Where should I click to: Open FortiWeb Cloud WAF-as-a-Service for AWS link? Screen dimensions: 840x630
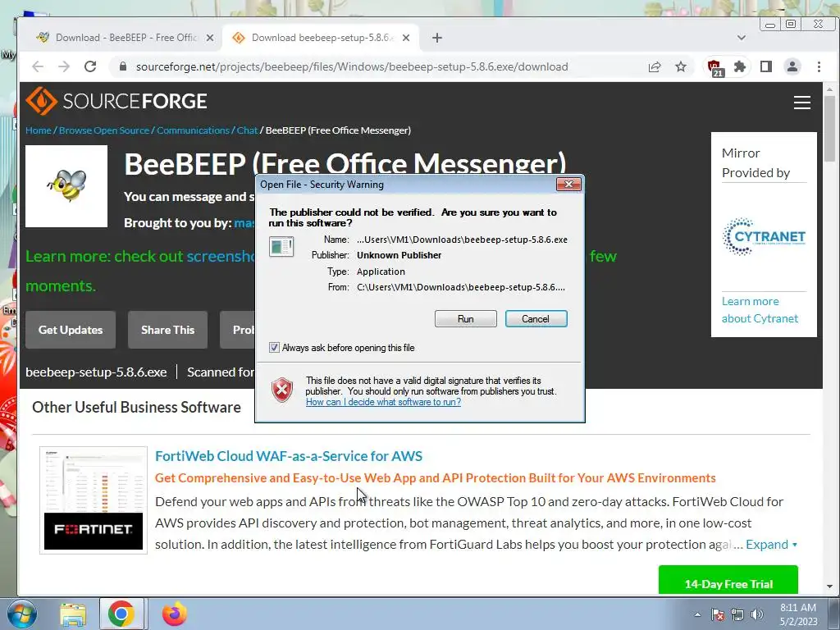tap(289, 456)
